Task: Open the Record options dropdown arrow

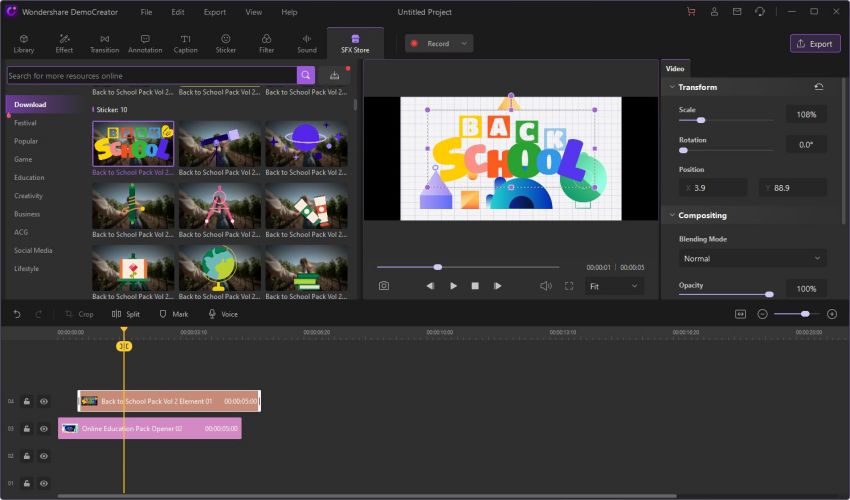Action: pyautogui.click(x=464, y=43)
